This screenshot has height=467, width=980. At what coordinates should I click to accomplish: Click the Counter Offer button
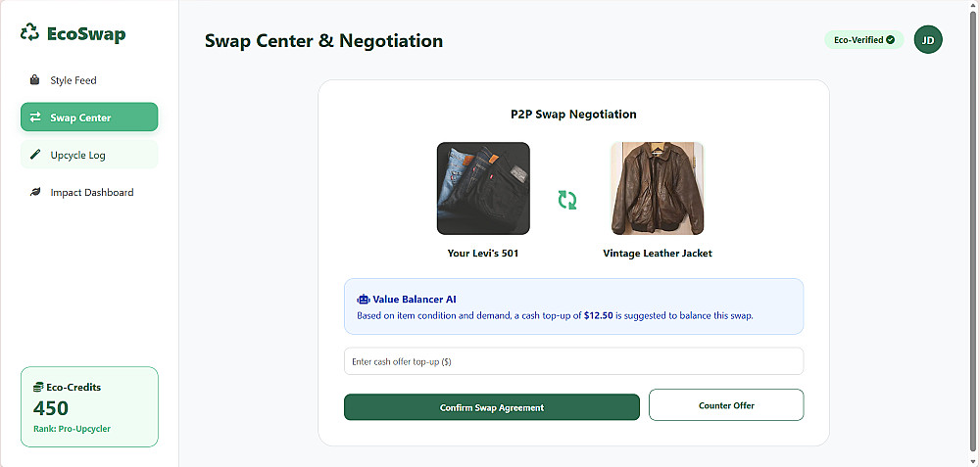pos(726,405)
